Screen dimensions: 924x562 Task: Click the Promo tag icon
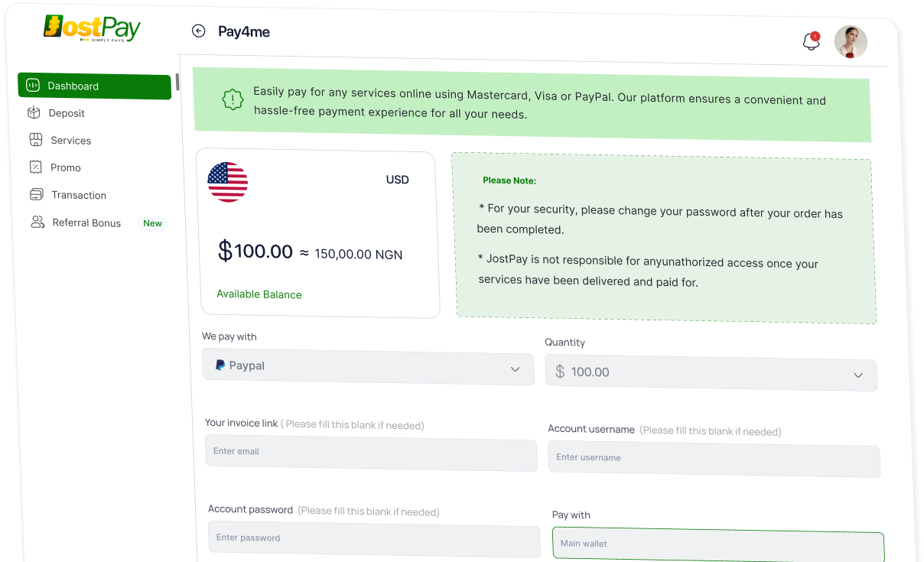(35, 167)
